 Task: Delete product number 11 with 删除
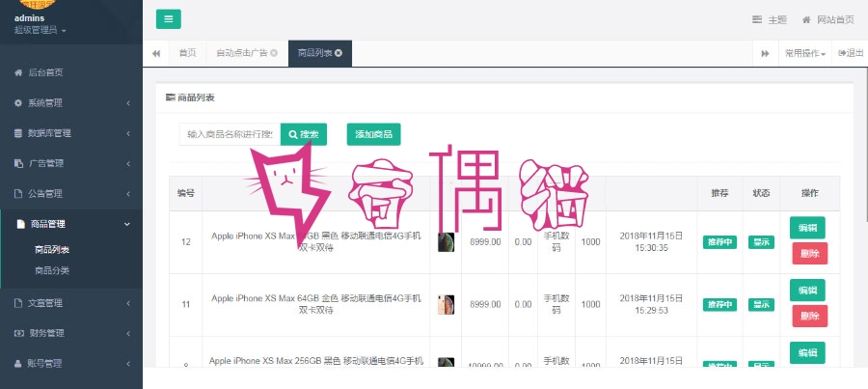[810, 316]
